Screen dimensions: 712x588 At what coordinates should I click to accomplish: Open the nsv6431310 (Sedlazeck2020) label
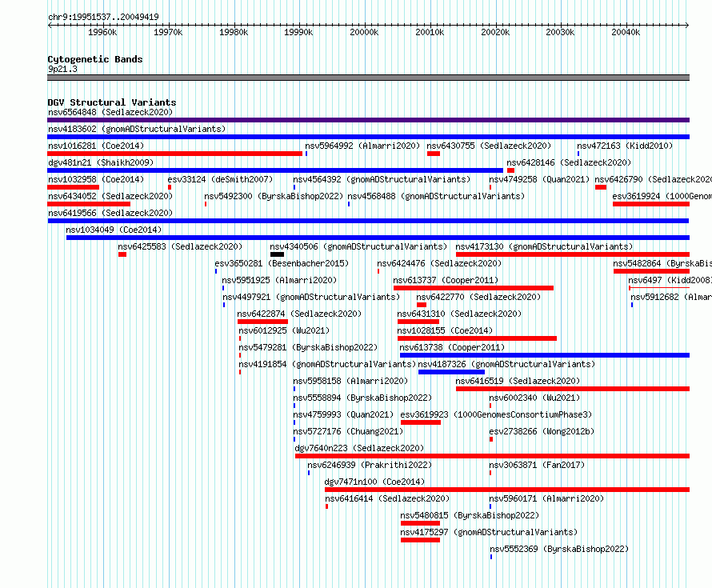click(459, 314)
